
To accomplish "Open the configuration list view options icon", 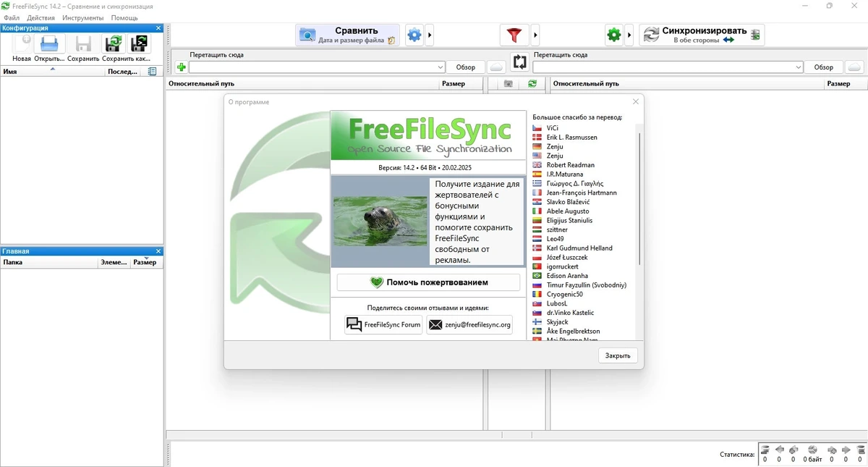I will (x=152, y=72).
